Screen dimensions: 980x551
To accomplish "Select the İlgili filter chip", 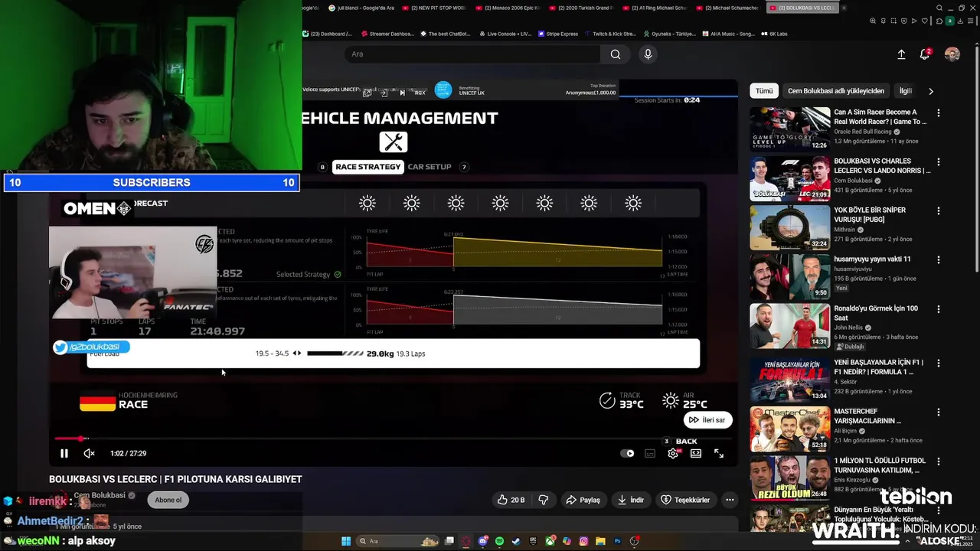I will pyautogui.click(x=906, y=90).
